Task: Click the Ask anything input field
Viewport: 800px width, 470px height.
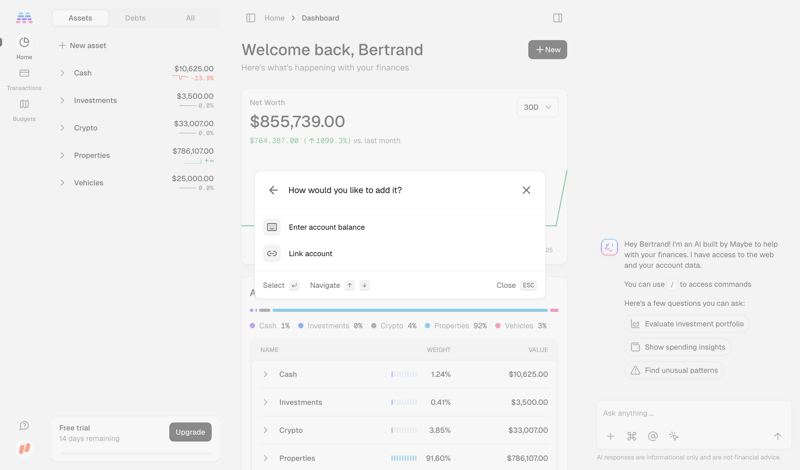Action: (x=693, y=413)
